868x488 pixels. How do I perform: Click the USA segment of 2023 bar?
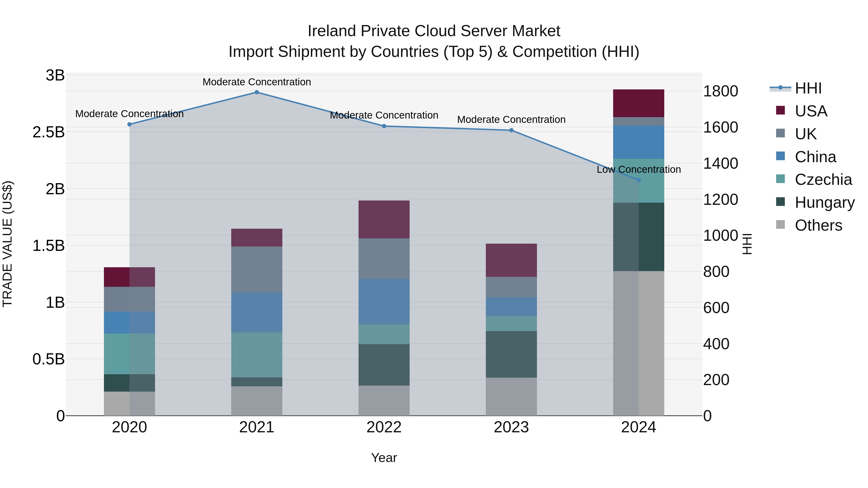coord(511,260)
